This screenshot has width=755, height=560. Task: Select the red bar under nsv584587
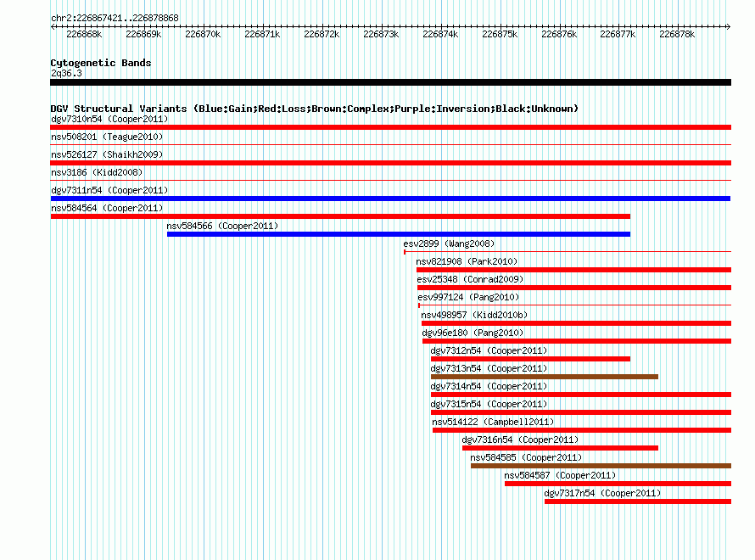(618, 484)
